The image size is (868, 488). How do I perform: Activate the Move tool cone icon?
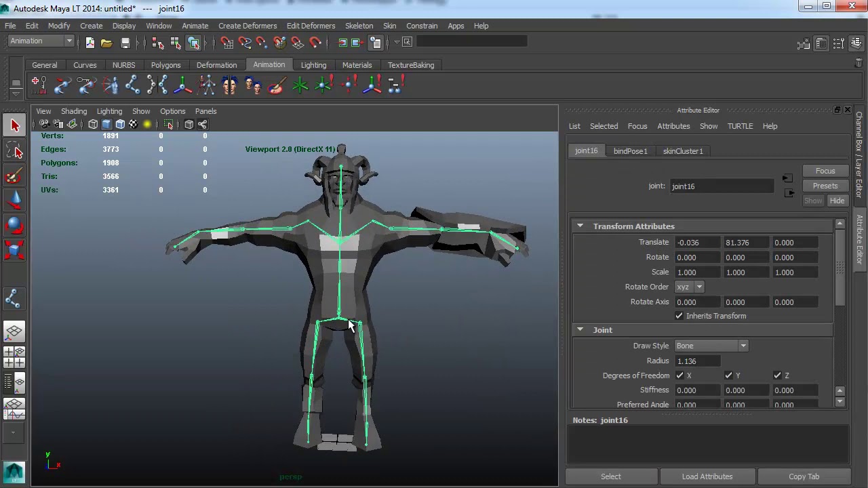(x=14, y=201)
